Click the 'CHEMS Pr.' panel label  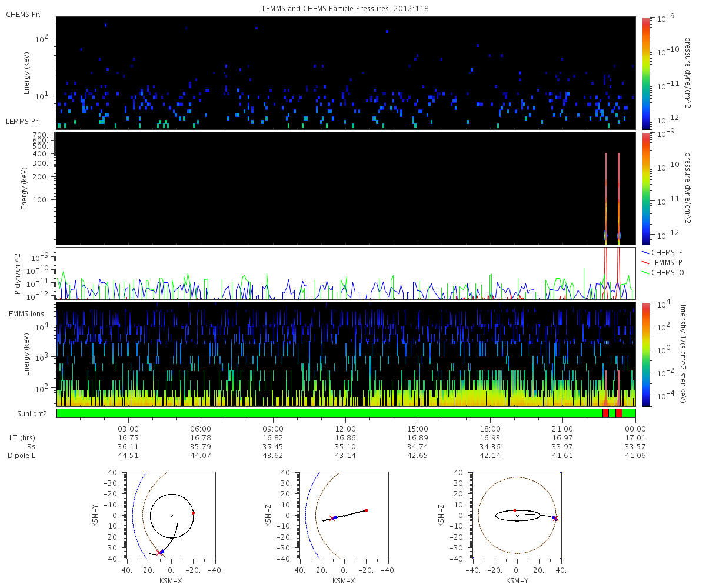pos(23,14)
